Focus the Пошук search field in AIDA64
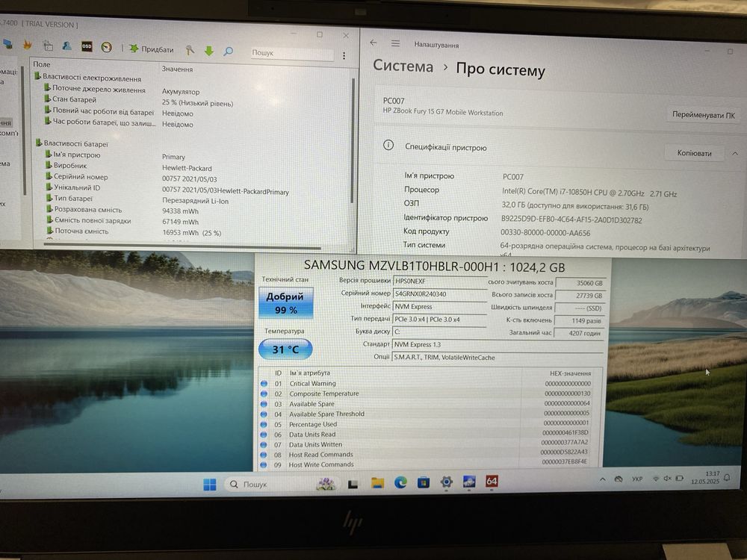The image size is (747, 560). (x=292, y=53)
